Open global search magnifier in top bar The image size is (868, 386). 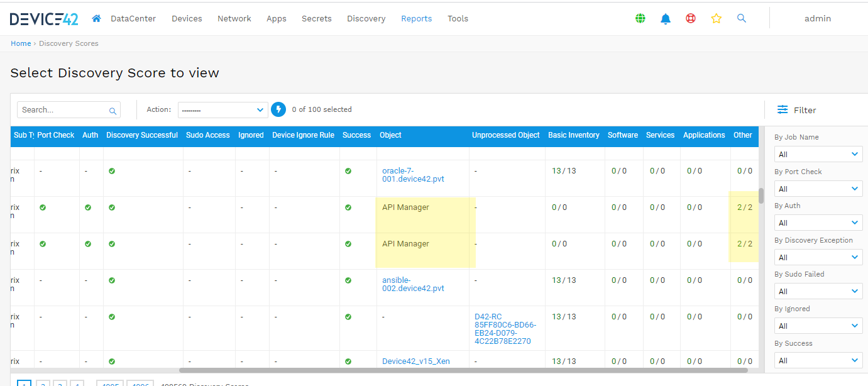[x=742, y=18]
